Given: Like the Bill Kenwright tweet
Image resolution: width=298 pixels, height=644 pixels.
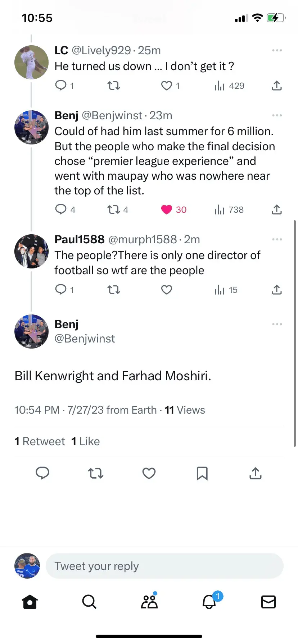Looking at the screenshot, I should [x=149, y=473].
